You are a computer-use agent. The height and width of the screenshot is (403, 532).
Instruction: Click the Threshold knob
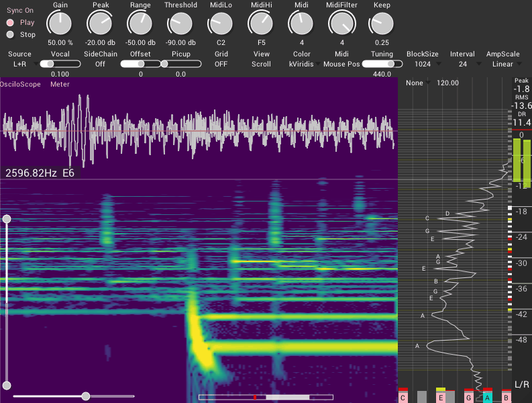coord(180,24)
